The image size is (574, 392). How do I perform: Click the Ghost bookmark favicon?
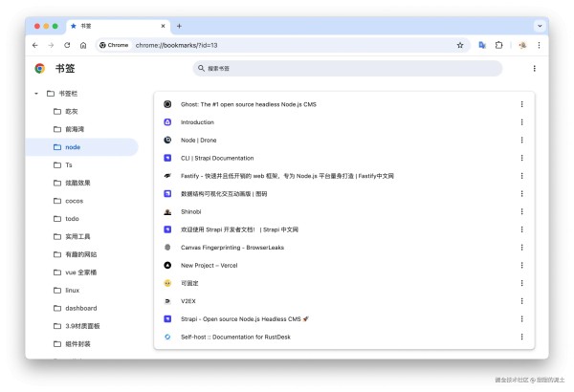(167, 104)
